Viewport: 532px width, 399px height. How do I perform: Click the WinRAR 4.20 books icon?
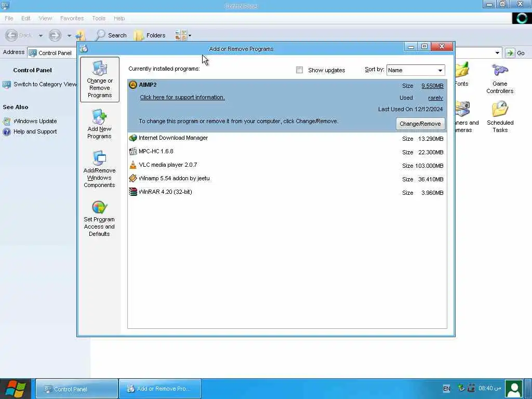[x=133, y=192]
